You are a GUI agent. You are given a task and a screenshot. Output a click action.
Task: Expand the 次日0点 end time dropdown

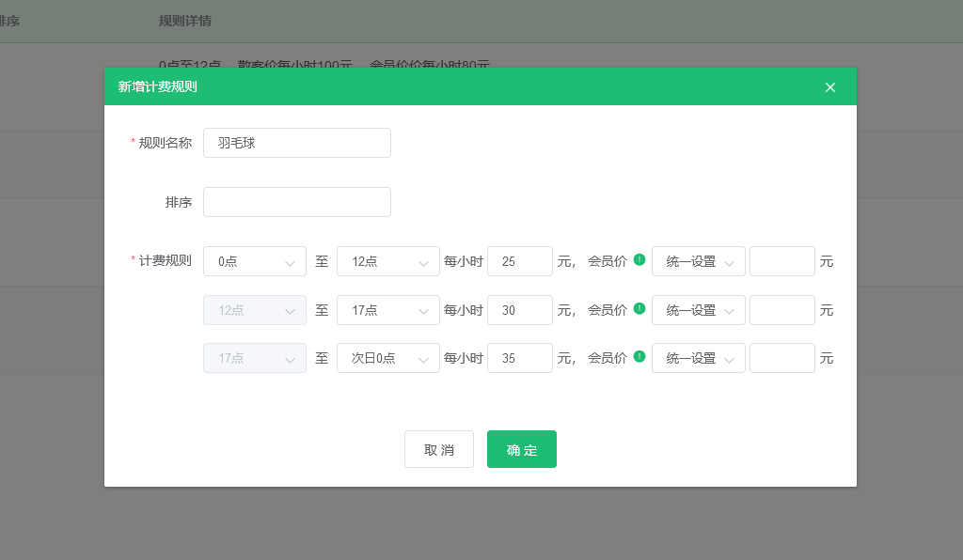[x=388, y=358]
